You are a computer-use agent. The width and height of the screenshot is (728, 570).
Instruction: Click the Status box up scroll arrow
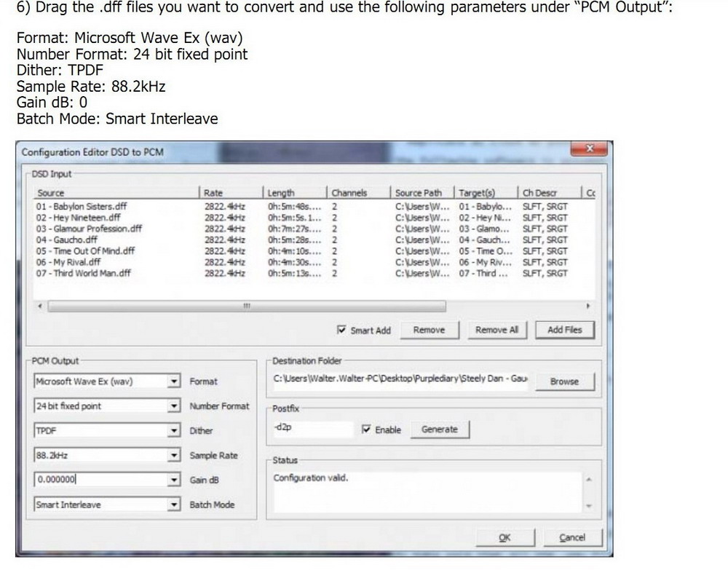(x=589, y=480)
